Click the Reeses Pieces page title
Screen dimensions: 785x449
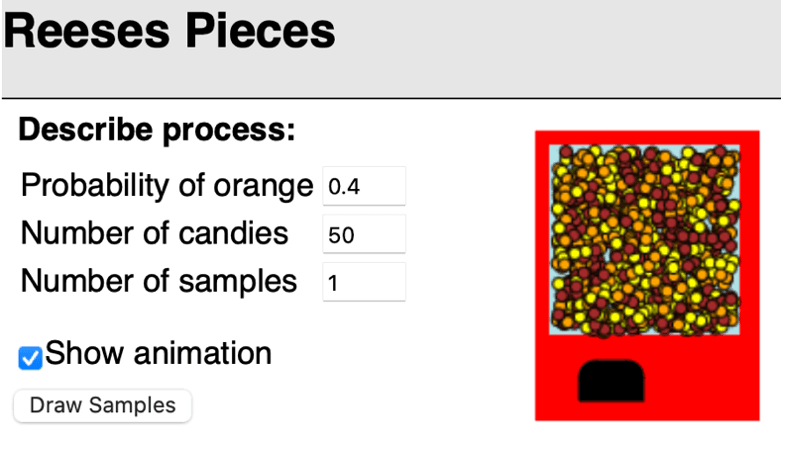(170, 32)
